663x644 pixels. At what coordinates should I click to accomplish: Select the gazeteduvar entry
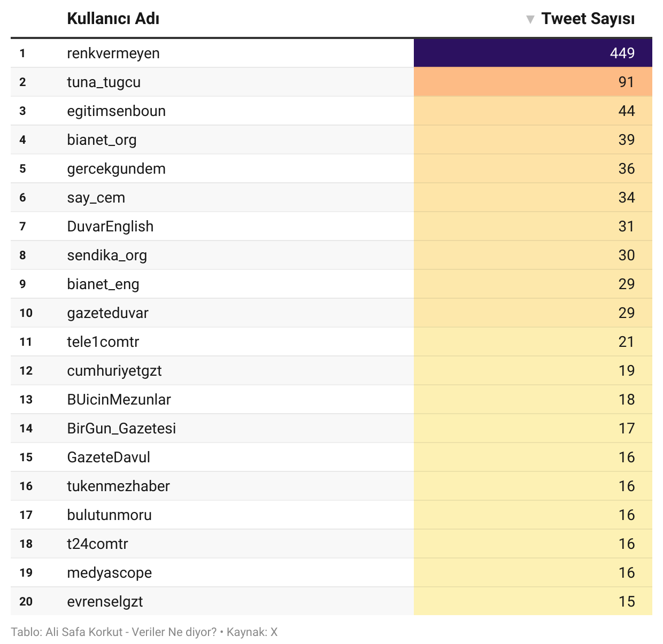(107, 313)
